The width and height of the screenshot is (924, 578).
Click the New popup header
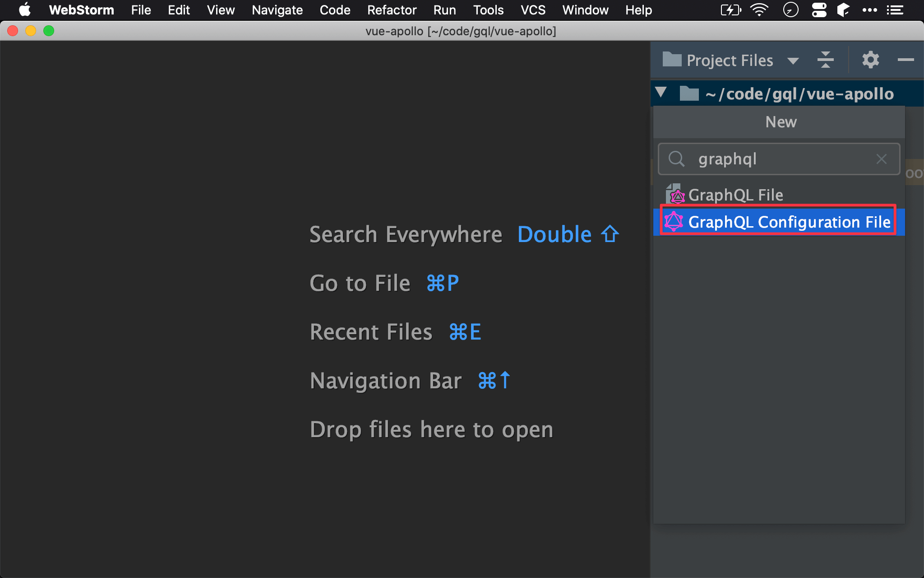click(x=779, y=122)
